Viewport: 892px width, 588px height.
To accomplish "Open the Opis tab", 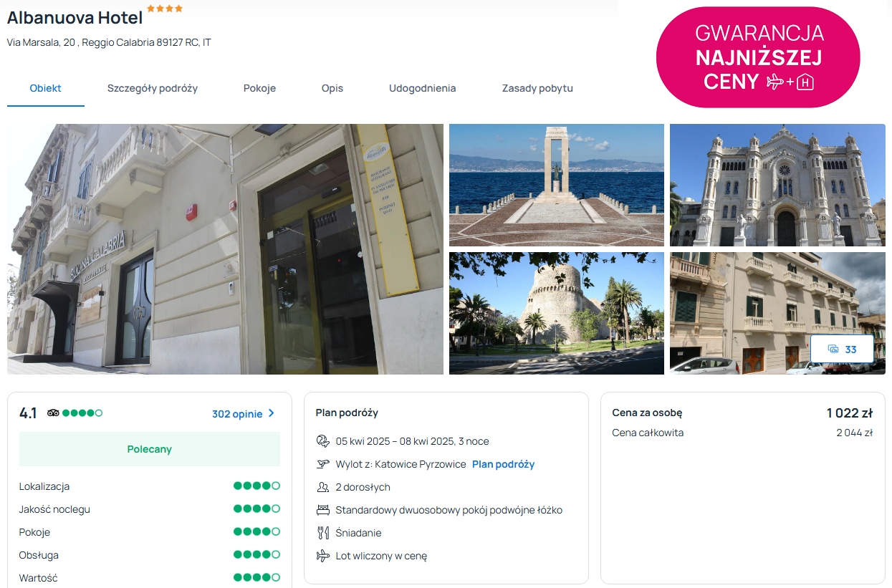I will (332, 89).
